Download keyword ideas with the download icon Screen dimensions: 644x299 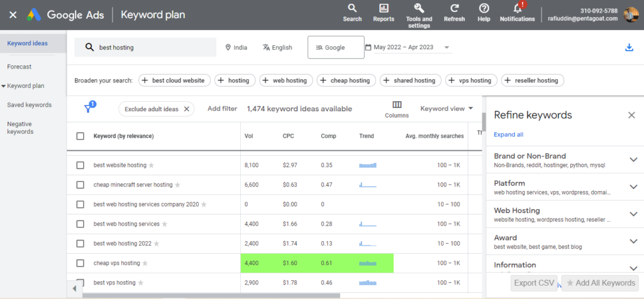(629, 48)
